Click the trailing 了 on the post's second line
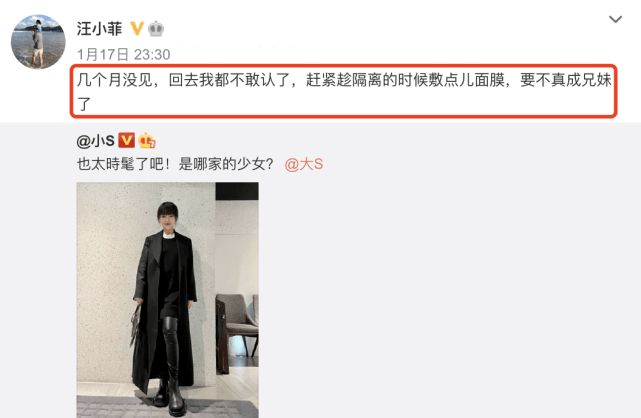641x418 pixels. click(x=84, y=104)
